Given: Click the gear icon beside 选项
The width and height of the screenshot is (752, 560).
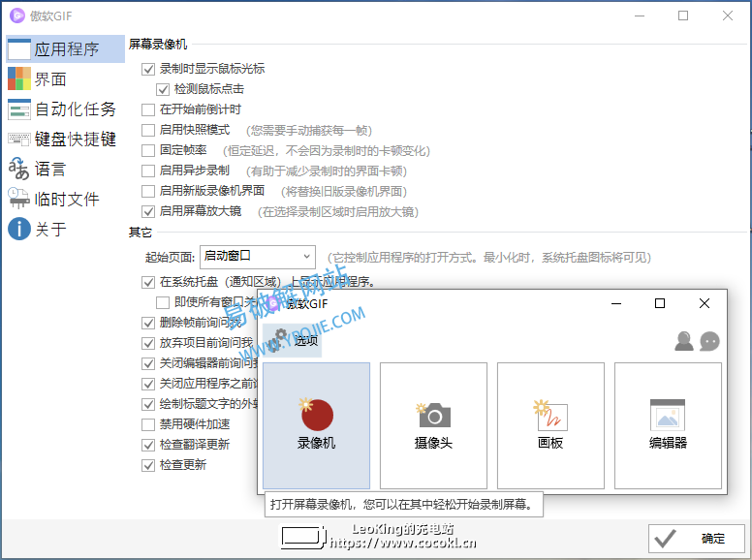Looking at the screenshot, I should coord(278,340).
